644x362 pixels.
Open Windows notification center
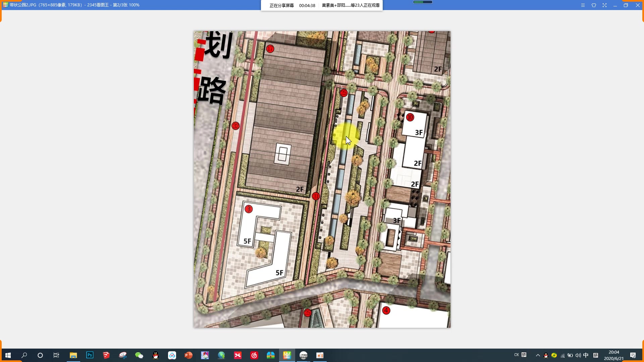[633, 355]
